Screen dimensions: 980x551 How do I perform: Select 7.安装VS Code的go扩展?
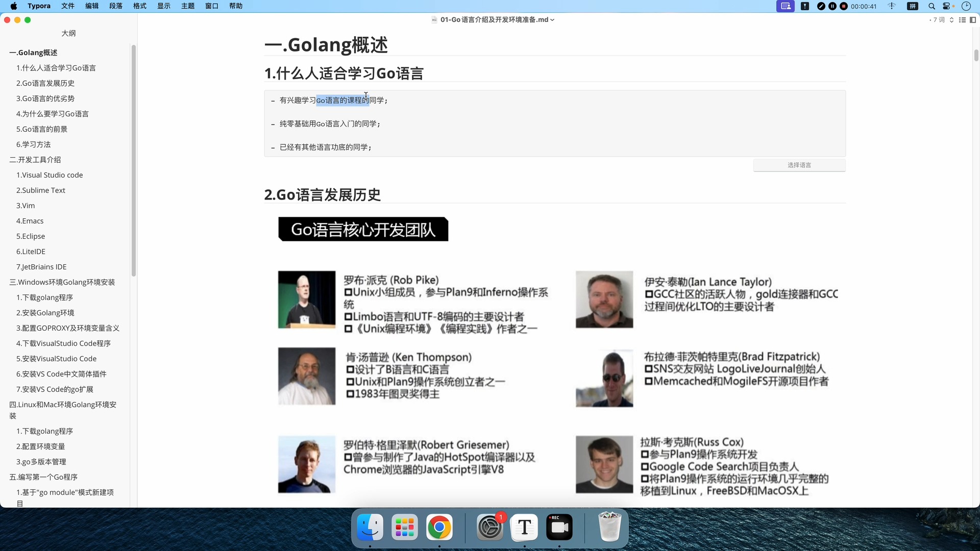pos(55,389)
